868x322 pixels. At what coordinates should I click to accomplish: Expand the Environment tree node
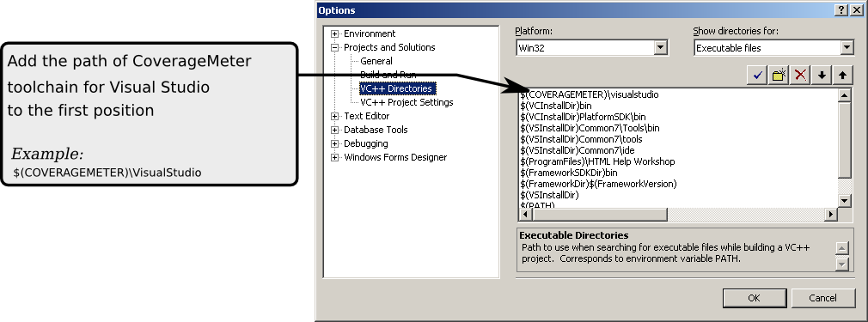pyautogui.click(x=334, y=33)
